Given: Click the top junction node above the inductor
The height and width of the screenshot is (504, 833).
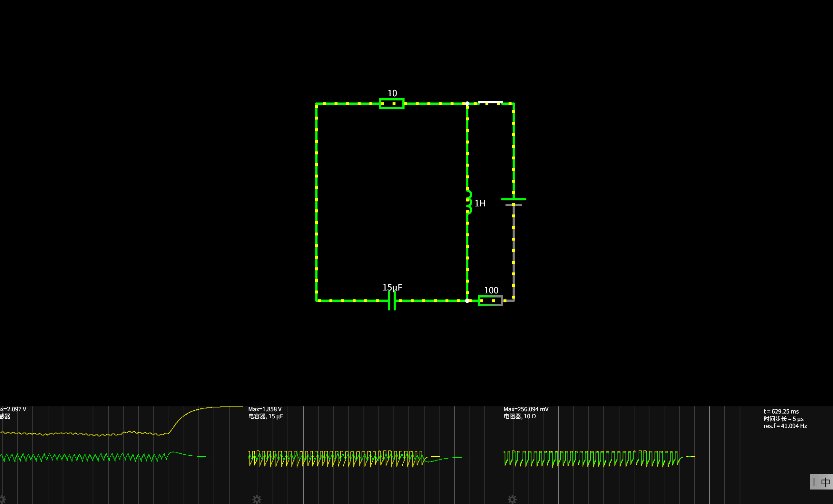Looking at the screenshot, I should coord(467,104).
